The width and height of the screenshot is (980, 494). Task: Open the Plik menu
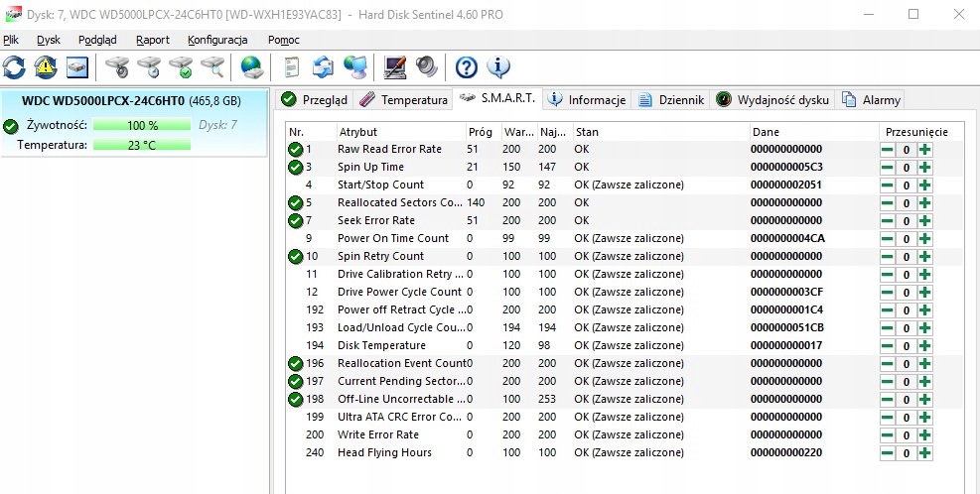(11, 40)
